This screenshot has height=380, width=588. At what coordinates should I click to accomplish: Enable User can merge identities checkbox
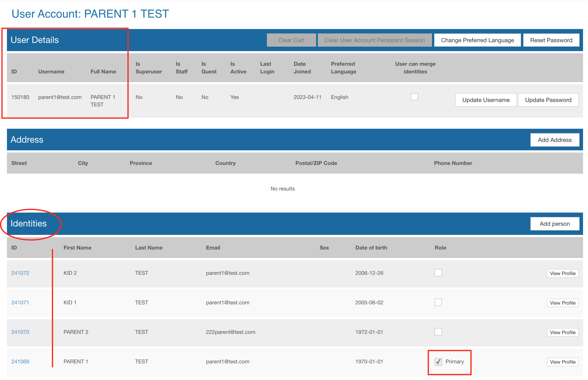(414, 97)
